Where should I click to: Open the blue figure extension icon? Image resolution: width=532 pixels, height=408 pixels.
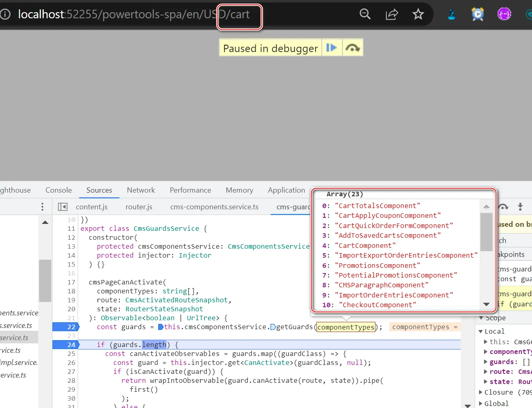451,14
